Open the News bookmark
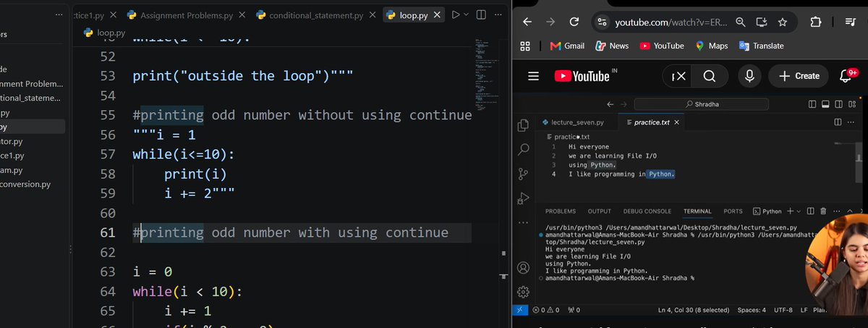Screen dimensions: 868x328 click(x=611, y=46)
